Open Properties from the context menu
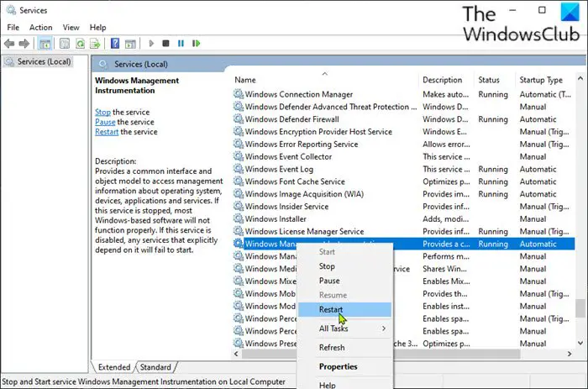 (x=345, y=366)
